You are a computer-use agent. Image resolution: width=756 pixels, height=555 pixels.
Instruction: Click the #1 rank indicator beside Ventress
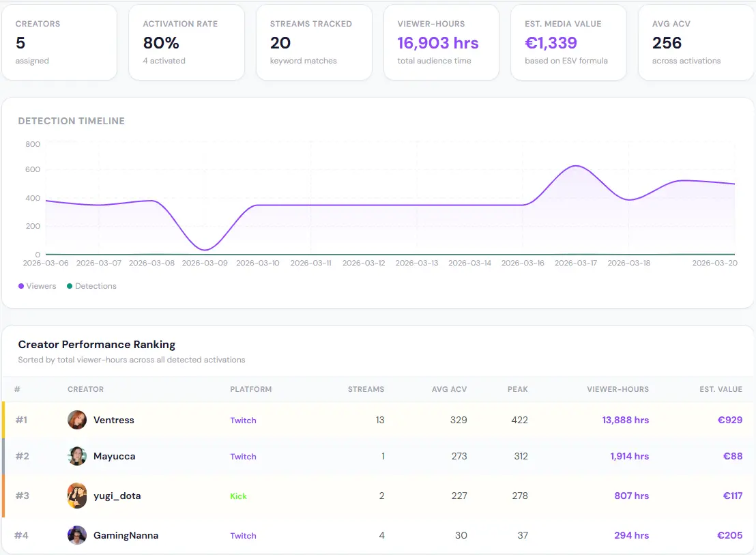pyautogui.click(x=23, y=420)
